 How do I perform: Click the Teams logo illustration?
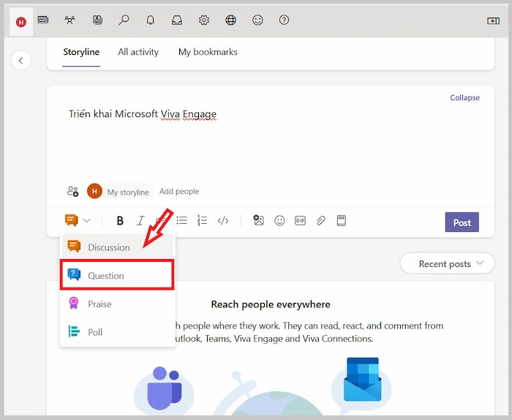point(165,388)
